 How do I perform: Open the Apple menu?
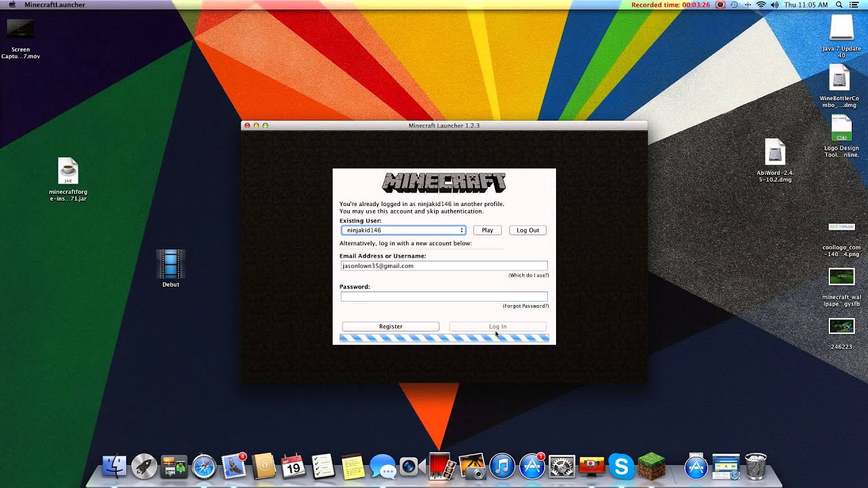[x=12, y=5]
